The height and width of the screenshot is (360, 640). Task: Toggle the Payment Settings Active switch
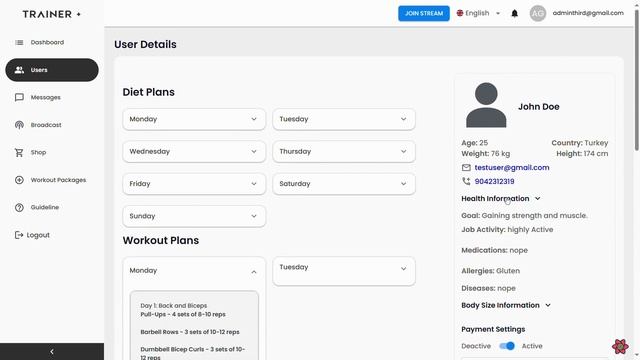507,346
